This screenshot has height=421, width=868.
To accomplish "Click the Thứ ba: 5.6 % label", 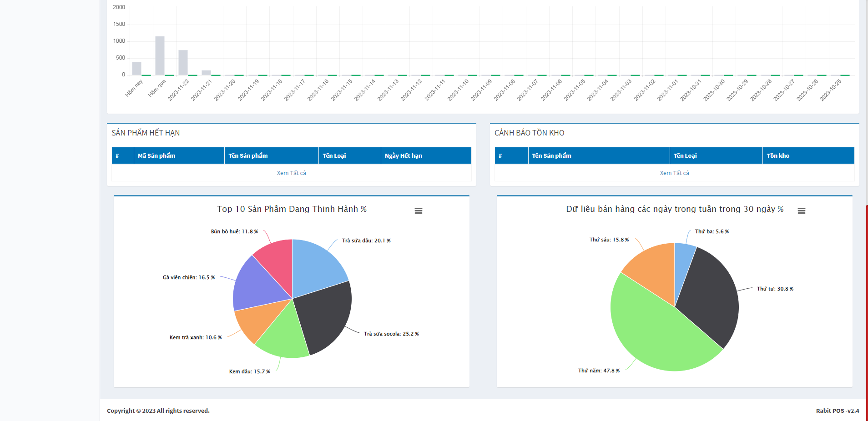I will [x=712, y=231].
